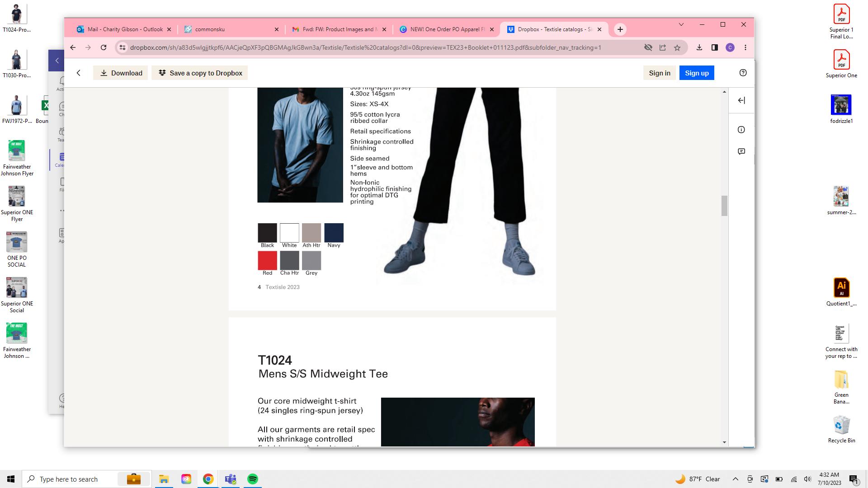Screen dimensions: 868x488
Task: Click Save a copy to Dropbox
Action: tap(199, 73)
